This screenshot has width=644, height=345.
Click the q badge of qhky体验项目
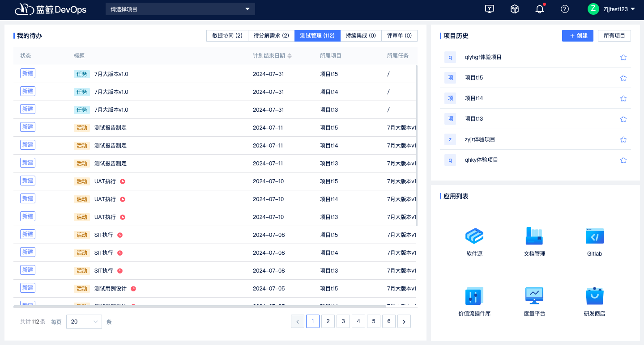tap(450, 160)
